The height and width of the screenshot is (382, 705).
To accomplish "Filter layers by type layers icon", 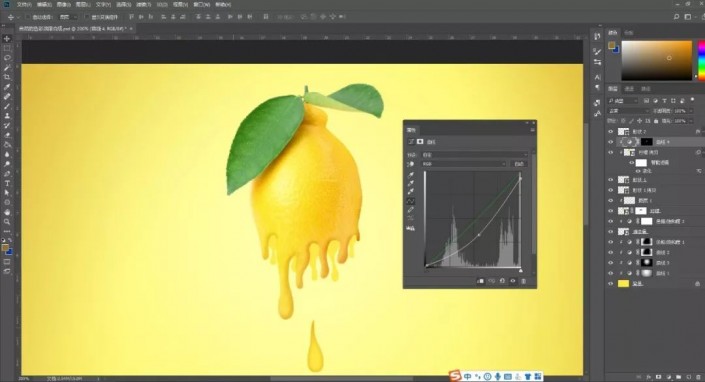I will click(664, 101).
